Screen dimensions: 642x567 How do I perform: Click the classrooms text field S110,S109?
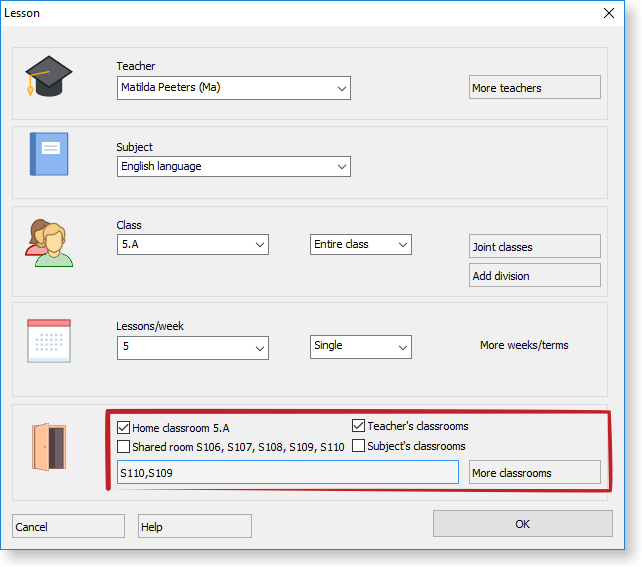pyautogui.click(x=287, y=473)
